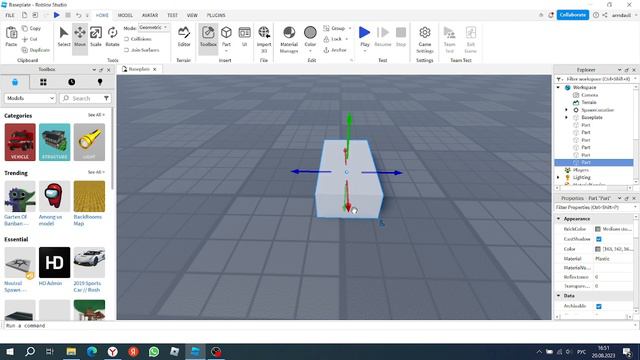Expand the SpawnLocation tree node
The width and height of the screenshot is (640, 360).
click(x=566, y=110)
